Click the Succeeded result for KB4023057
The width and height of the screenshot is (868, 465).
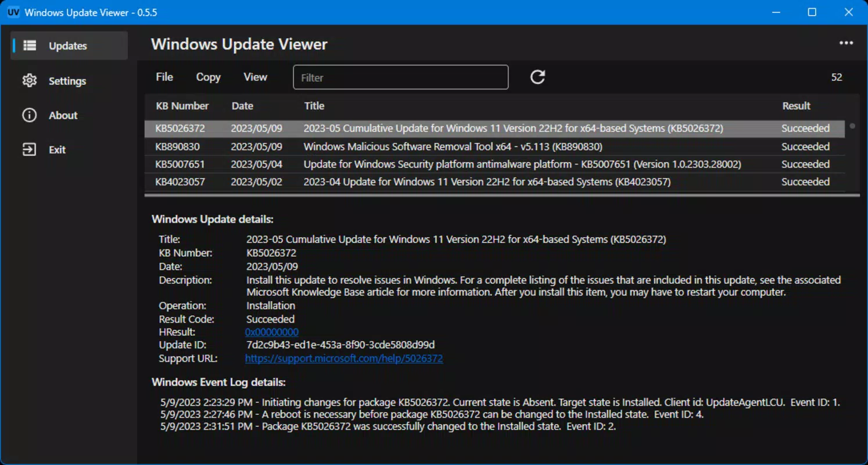pyautogui.click(x=805, y=182)
